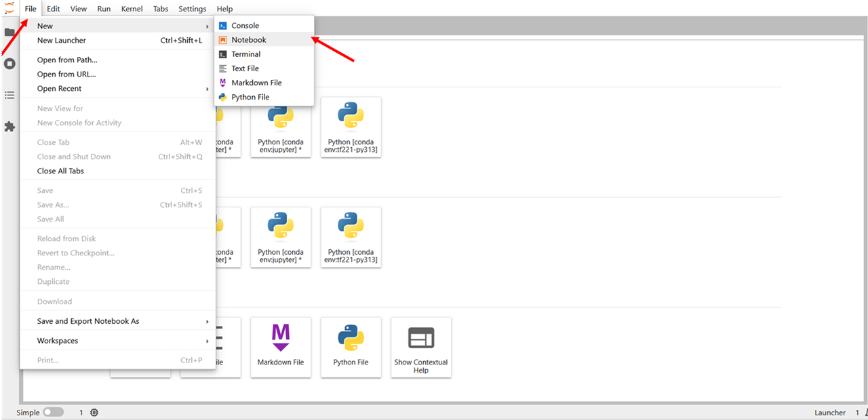Choose Close All Tabs from File menu
The height and width of the screenshot is (420, 868).
pos(118,171)
